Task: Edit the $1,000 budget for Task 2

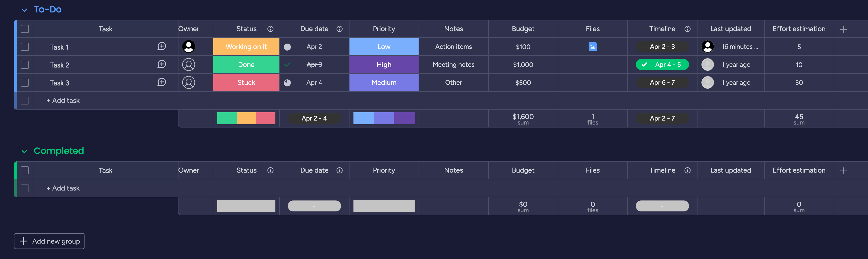Action: [523, 65]
